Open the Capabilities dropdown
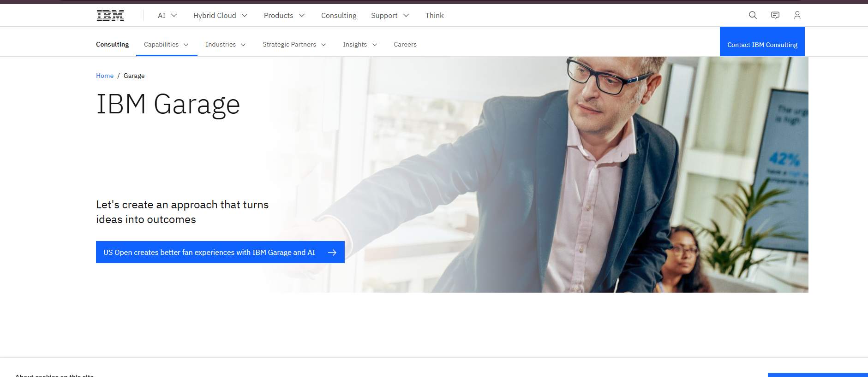 [167, 44]
